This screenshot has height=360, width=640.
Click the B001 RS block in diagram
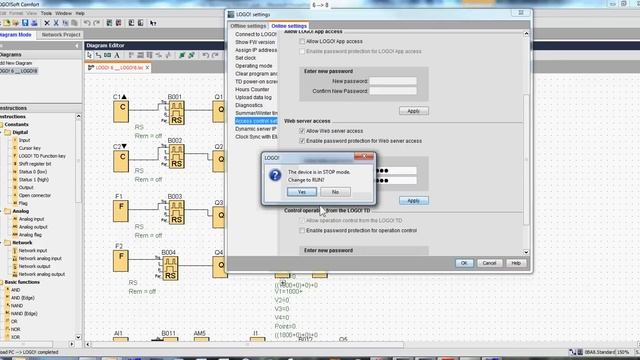pyautogui.click(x=177, y=113)
